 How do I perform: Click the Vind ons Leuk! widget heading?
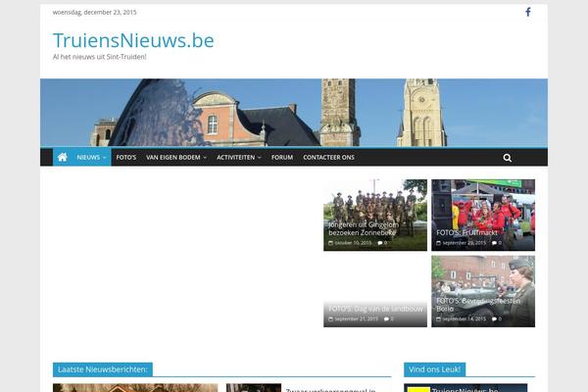coord(434,369)
